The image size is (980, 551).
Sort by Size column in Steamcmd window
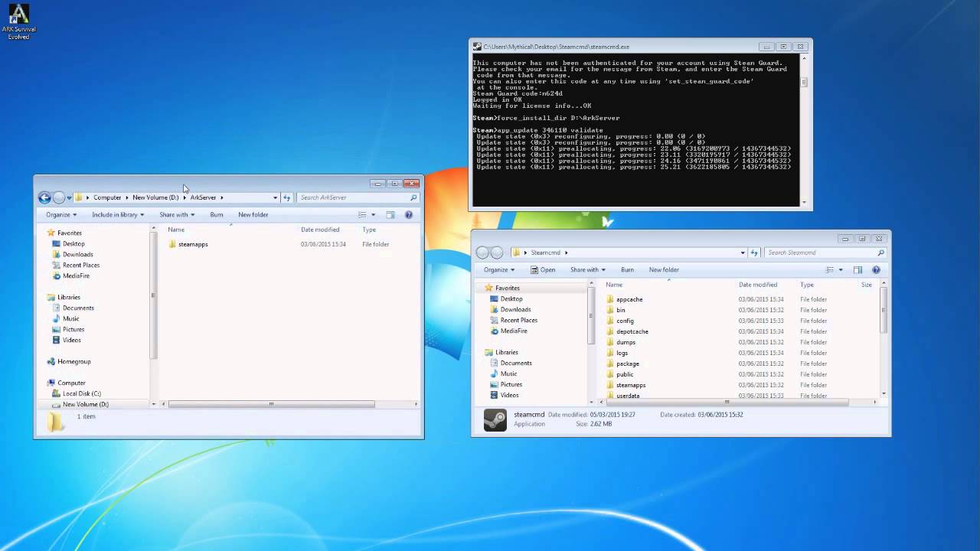[867, 285]
